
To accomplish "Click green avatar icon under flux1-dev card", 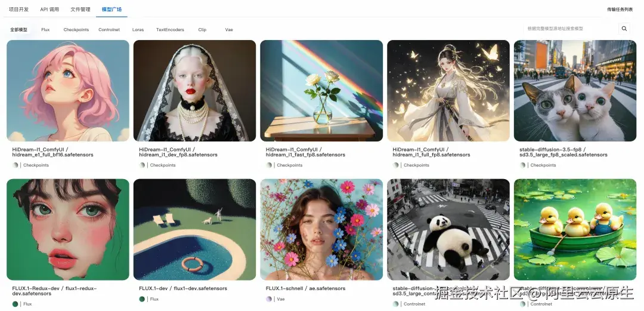I will (x=142, y=299).
